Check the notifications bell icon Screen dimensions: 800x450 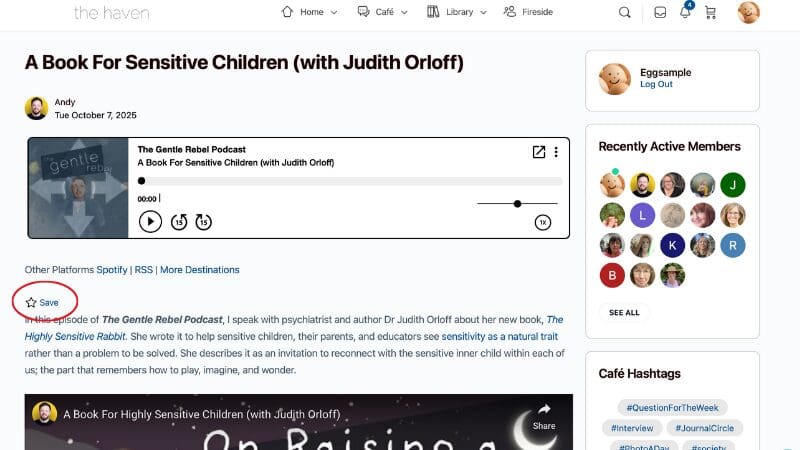685,11
